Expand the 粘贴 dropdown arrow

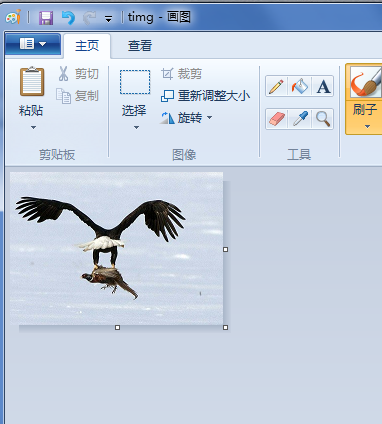(33, 127)
